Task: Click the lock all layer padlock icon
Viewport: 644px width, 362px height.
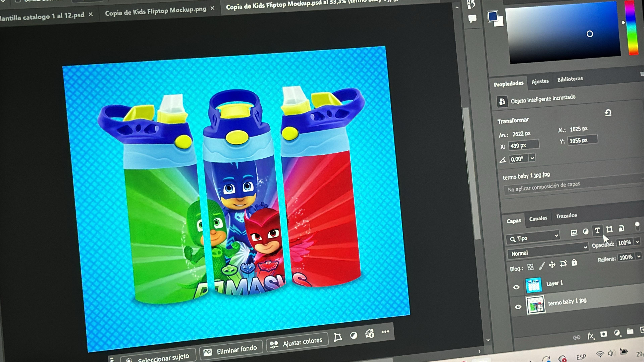Action: point(574,263)
